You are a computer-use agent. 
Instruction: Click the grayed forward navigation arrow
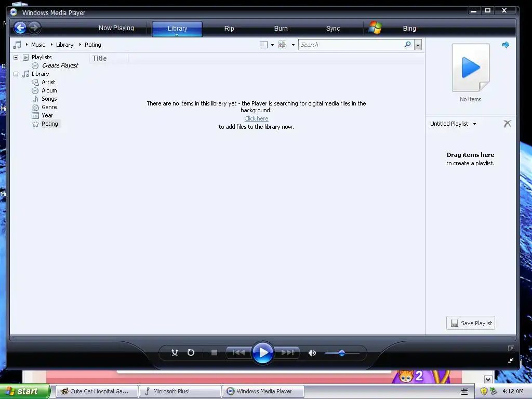(x=34, y=28)
